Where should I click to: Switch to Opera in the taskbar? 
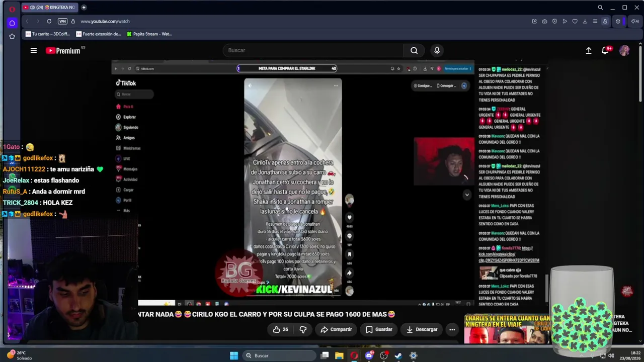point(354,356)
